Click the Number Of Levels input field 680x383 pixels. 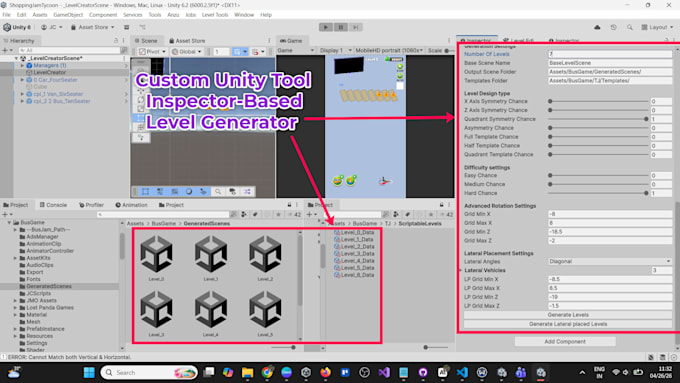[610, 54]
